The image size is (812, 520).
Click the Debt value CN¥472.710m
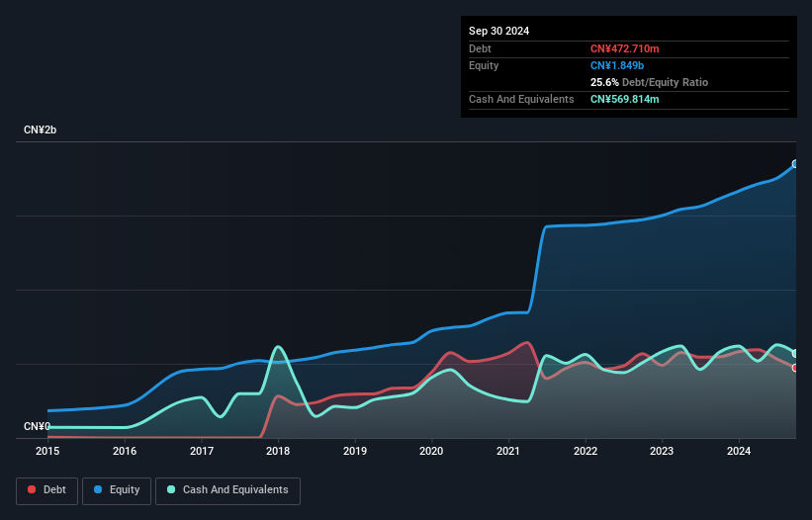coord(624,48)
